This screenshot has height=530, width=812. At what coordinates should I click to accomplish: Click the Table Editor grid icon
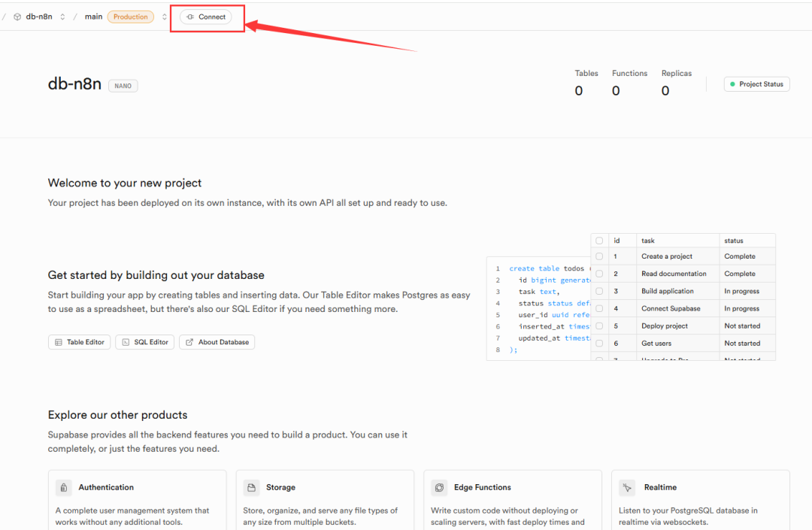click(x=59, y=342)
